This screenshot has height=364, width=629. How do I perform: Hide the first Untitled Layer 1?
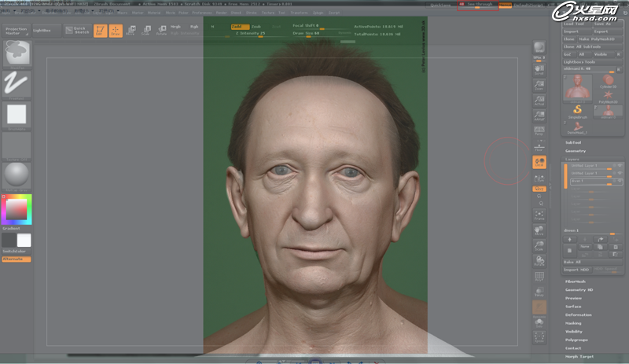click(x=620, y=165)
